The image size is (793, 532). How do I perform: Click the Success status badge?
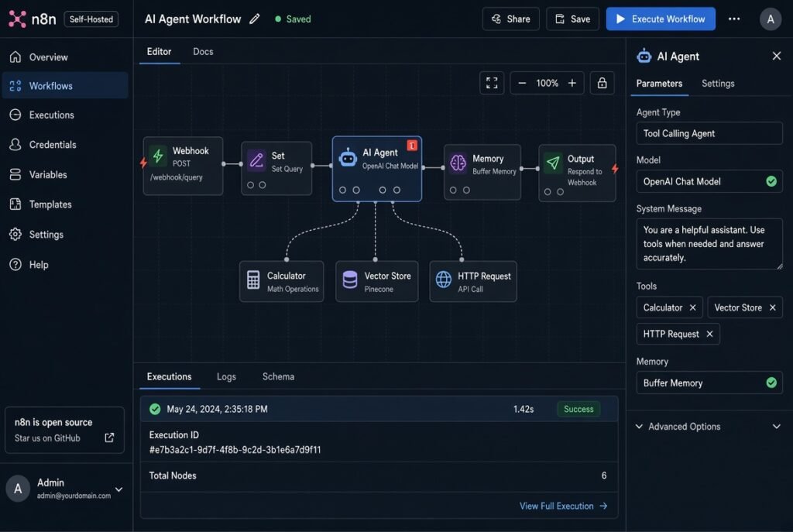(578, 409)
